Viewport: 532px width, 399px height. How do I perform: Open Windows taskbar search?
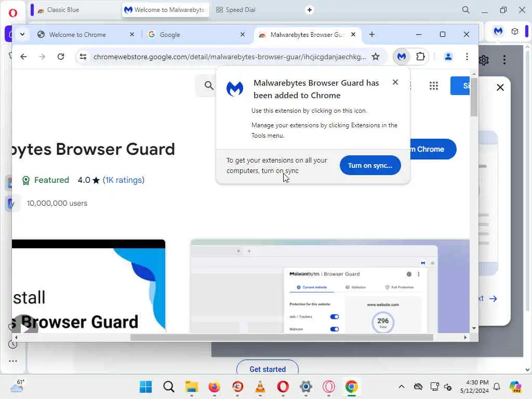click(169, 387)
